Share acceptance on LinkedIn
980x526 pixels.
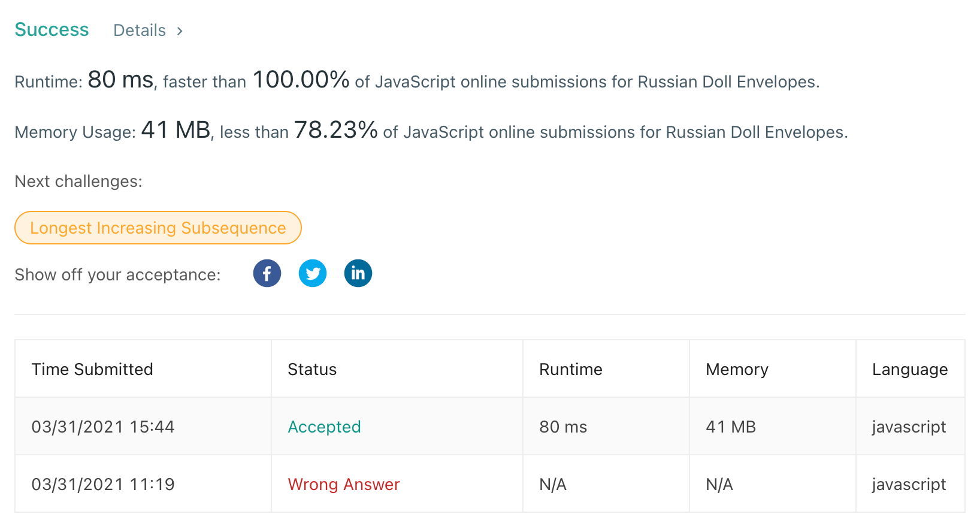click(358, 274)
